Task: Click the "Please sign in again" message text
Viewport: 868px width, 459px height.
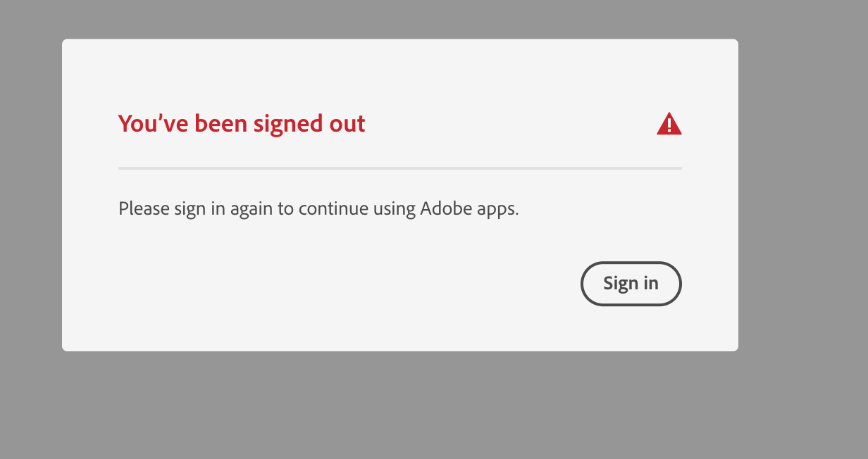Action: point(318,209)
